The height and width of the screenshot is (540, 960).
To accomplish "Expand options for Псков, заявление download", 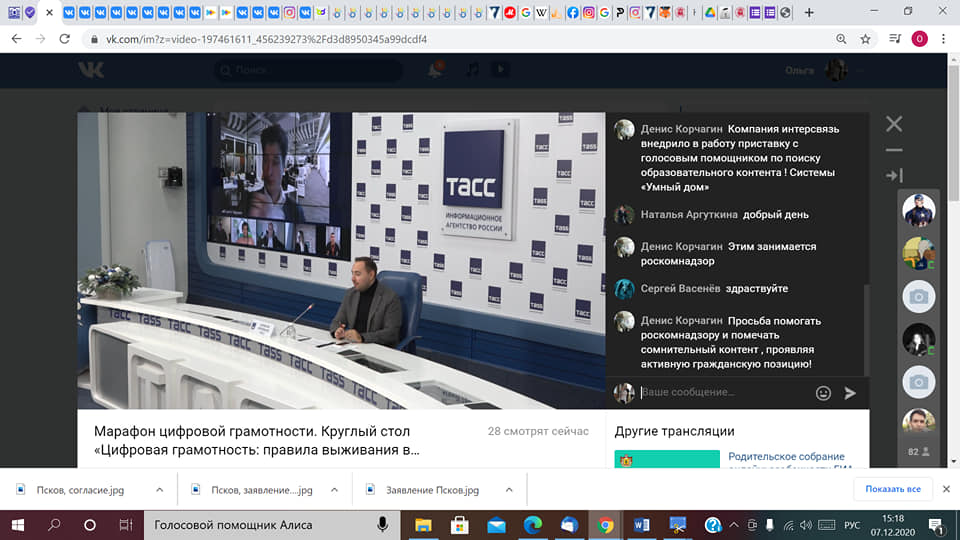I will tap(334, 490).
